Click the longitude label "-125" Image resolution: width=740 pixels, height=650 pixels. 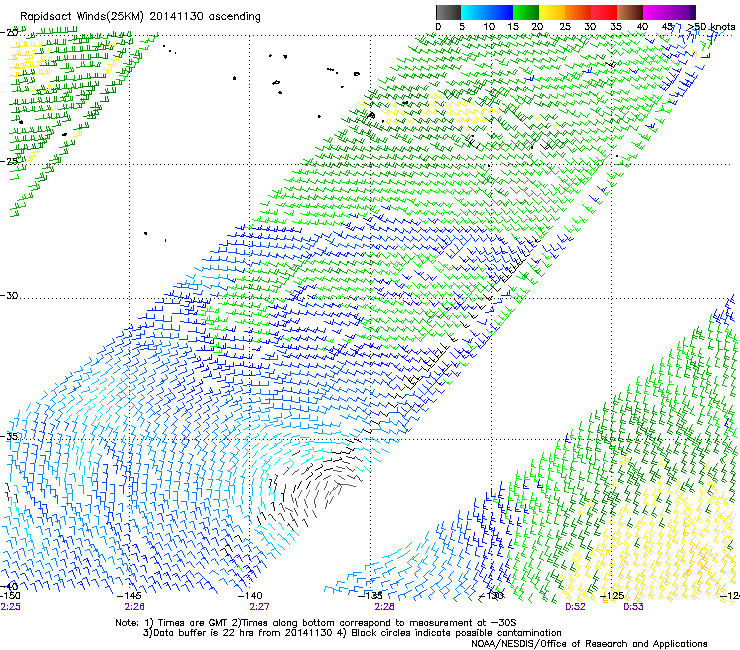[x=614, y=596]
